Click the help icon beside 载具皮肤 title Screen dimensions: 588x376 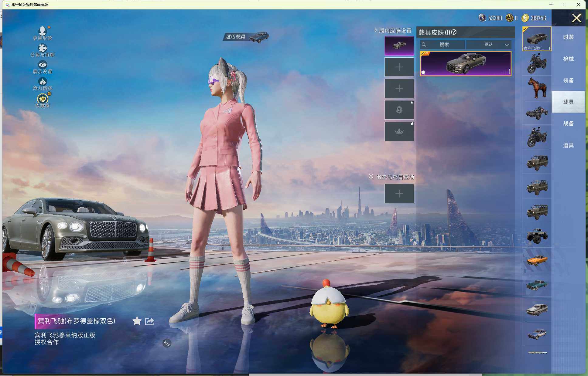point(454,32)
